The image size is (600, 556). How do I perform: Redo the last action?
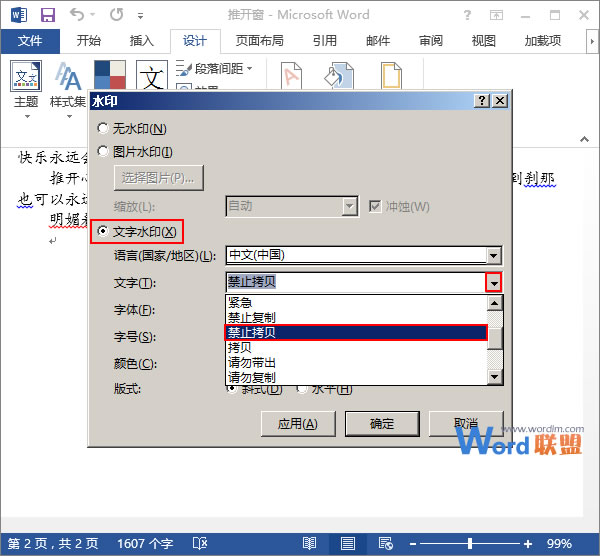116,15
